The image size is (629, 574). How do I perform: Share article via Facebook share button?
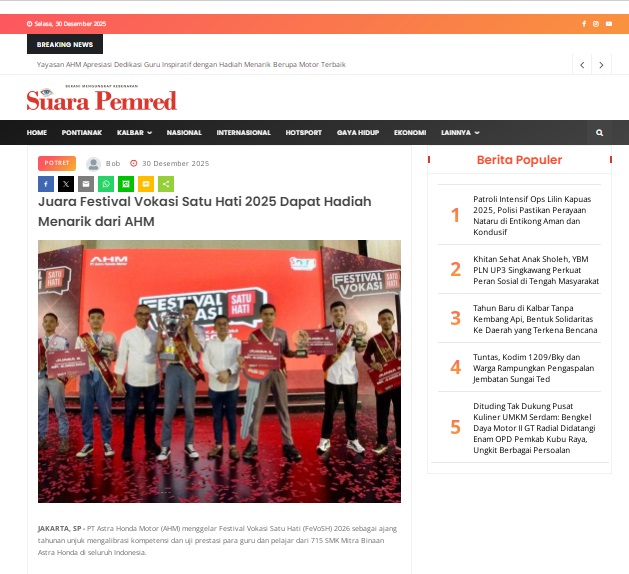click(x=45, y=184)
